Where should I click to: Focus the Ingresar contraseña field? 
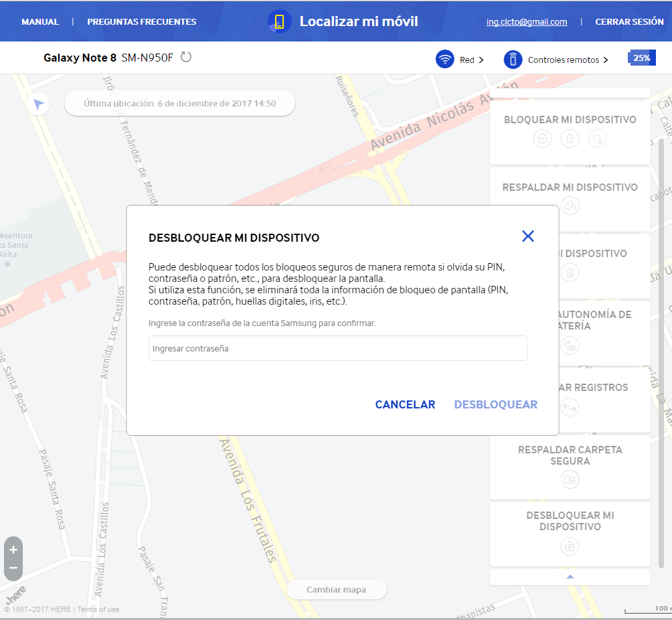coord(338,348)
